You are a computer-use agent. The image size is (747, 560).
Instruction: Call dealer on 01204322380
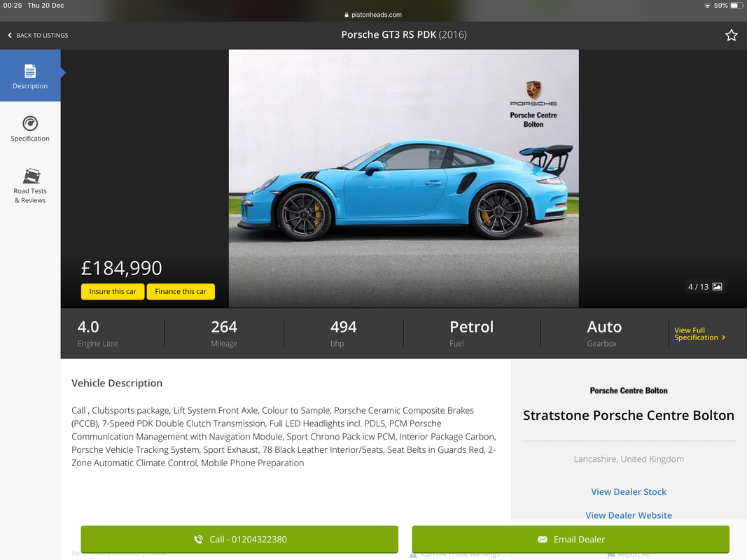pos(239,539)
